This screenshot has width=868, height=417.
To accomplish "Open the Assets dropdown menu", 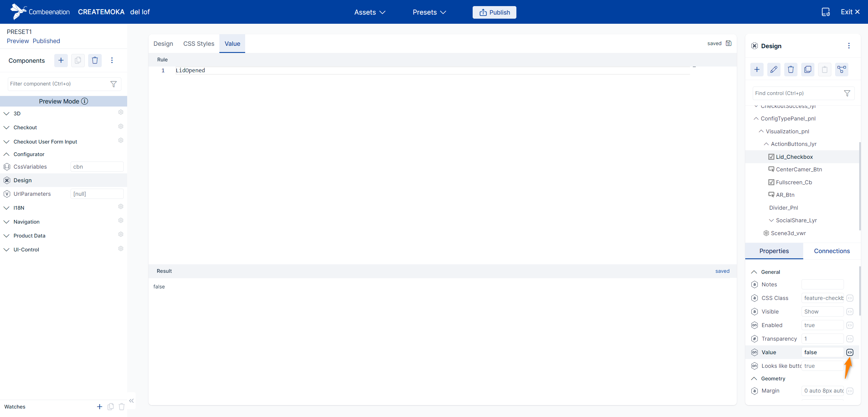I will [x=370, y=12].
